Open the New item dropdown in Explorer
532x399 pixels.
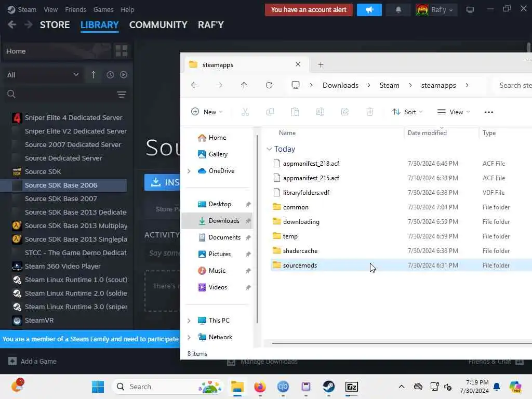[207, 112]
